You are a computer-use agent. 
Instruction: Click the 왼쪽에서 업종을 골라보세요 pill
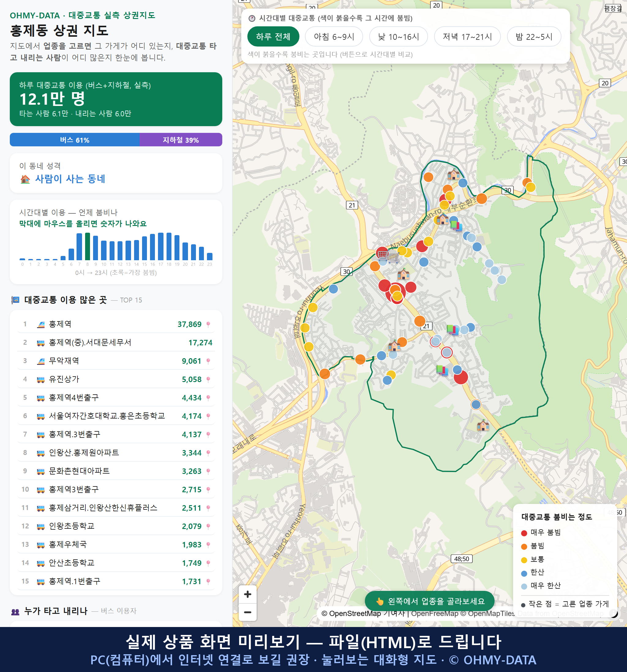(429, 601)
